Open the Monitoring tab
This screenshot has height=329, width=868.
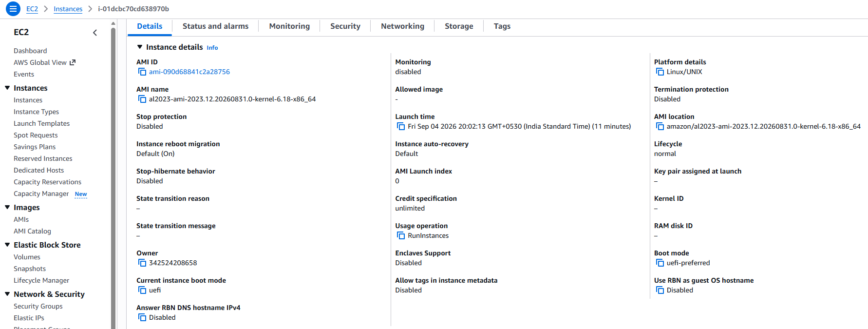click(x=289, y=26)
